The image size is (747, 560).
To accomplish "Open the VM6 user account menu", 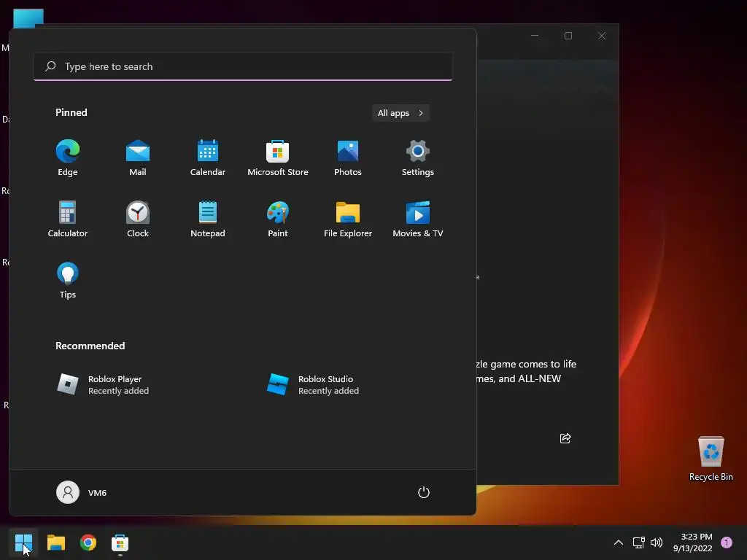I will point(82,492).
